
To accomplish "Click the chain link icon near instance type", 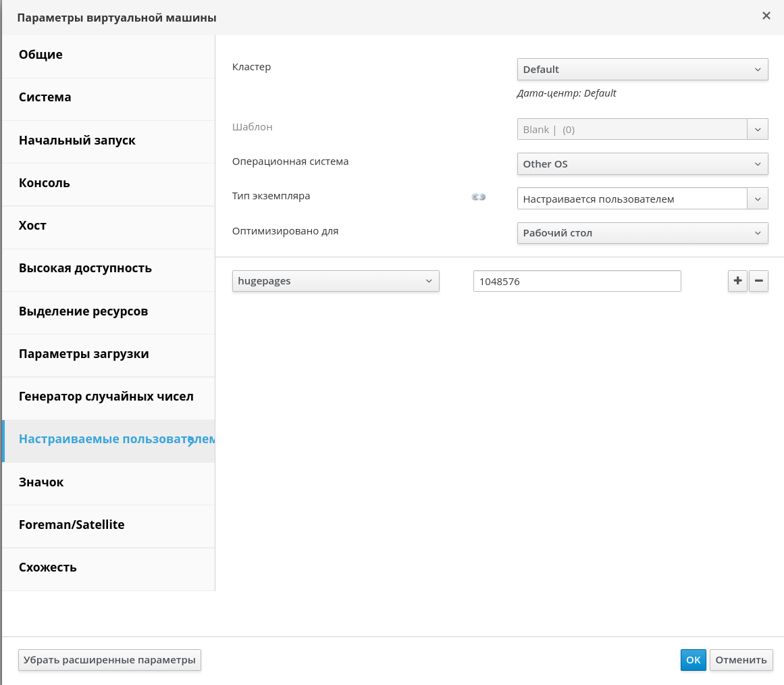I will [x=479, y=197].
